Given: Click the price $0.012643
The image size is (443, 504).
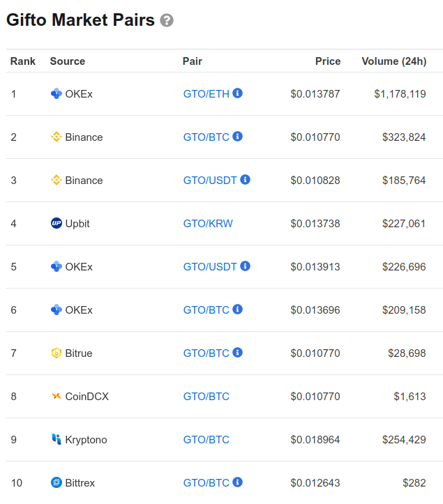Looking at the screenshot, I should 315,483.
